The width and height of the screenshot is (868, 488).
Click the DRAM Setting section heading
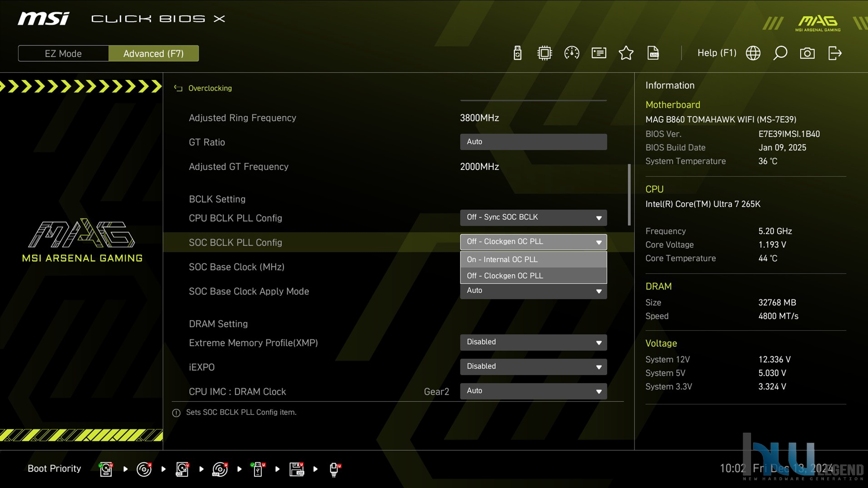pos(218,324)
